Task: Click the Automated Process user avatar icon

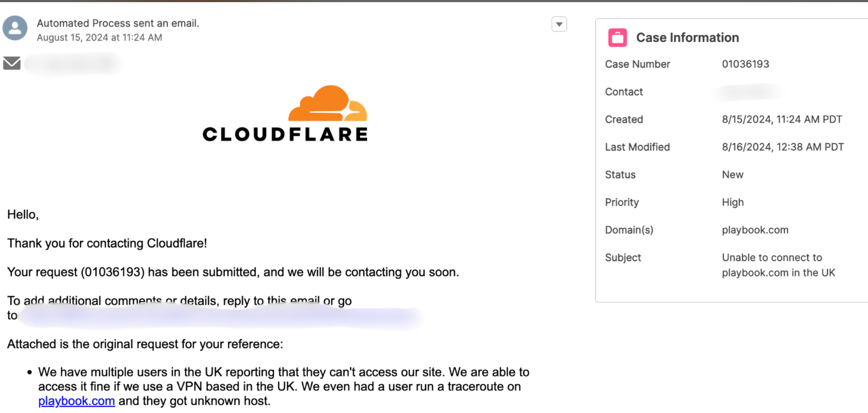Action: point(15,28)
